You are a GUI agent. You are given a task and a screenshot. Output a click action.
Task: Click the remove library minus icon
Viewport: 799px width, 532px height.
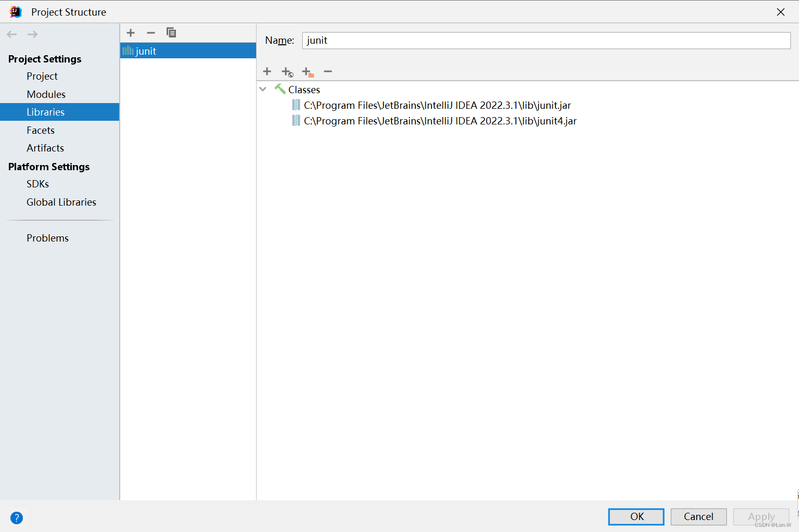click(x=150, y=32)
